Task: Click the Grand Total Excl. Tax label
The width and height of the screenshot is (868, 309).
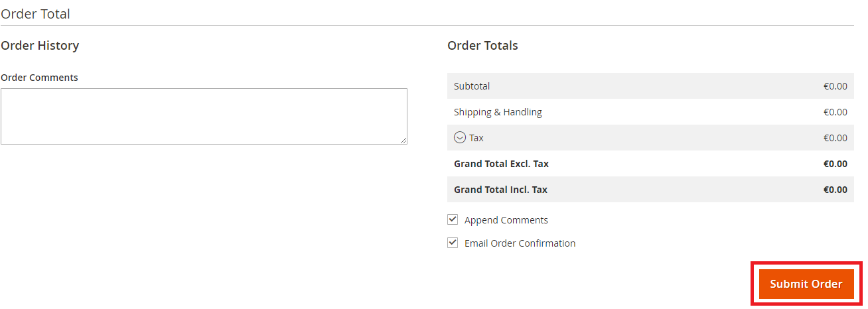Action: coord(501,164)
